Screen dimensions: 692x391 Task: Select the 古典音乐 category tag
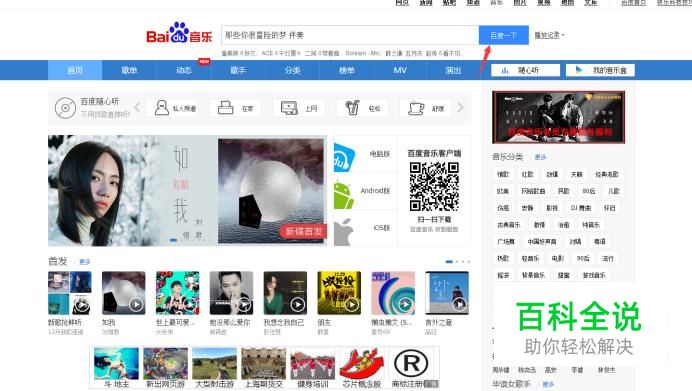pyautogui.click(x=508, y=225)
